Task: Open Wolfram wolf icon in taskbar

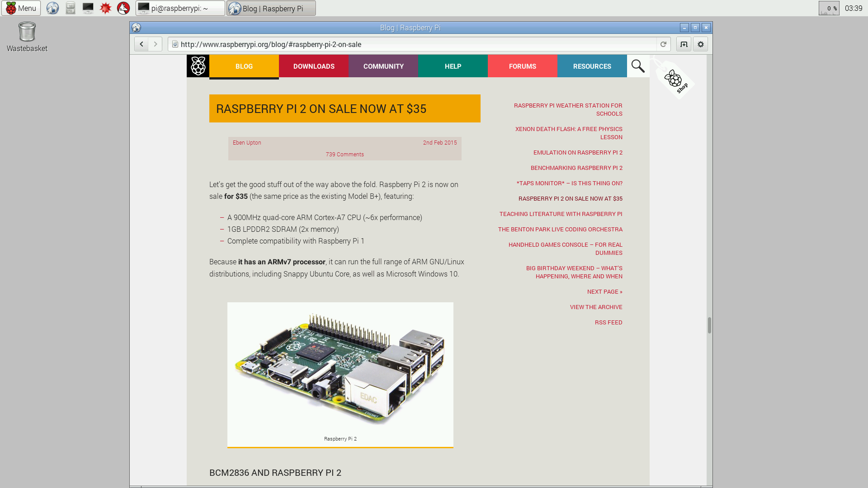Action: 123,8
